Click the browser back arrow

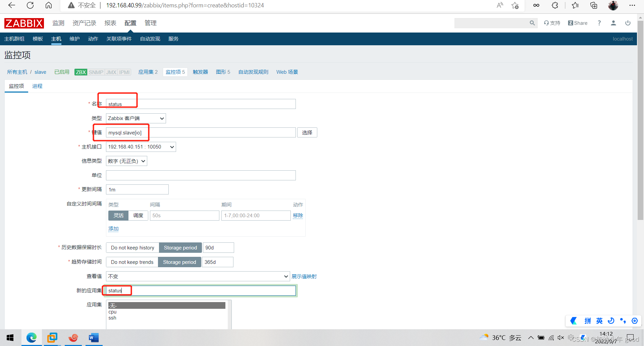click(x=12, y=5)
